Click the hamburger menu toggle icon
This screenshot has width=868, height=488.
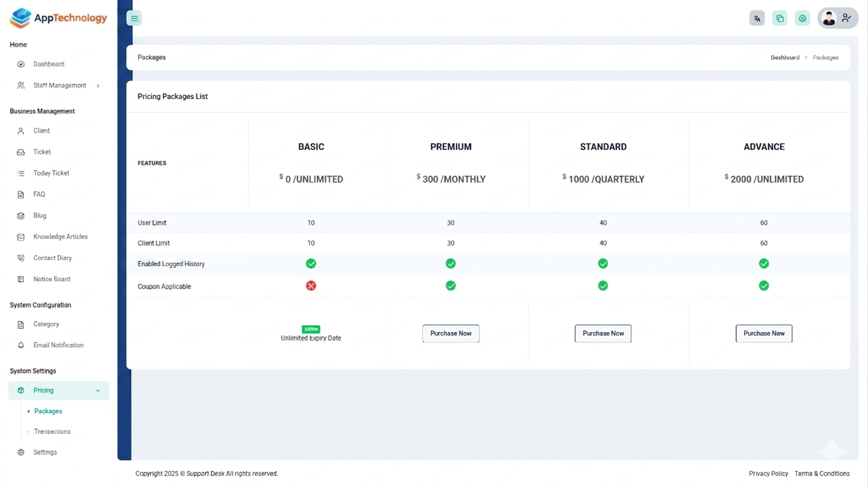tap(134, 18)
